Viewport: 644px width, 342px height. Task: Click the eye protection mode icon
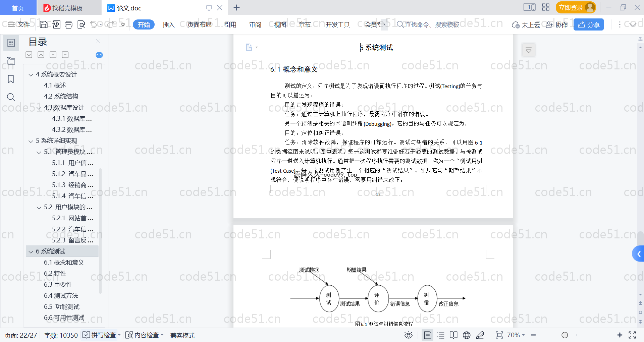(x=409, y=335)
